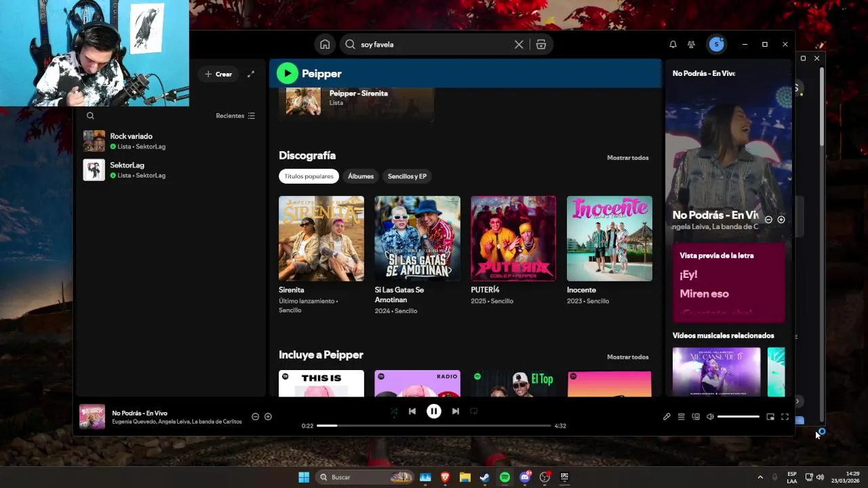Toggle the lyrics microphone icon

click(x=667, y=417)
